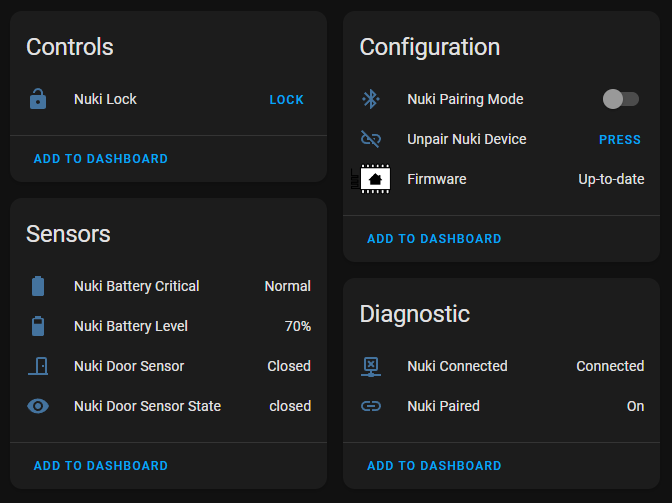Click the Up-to-date firmware status
This screenshot has height=503, width=672.
[611, 179]
